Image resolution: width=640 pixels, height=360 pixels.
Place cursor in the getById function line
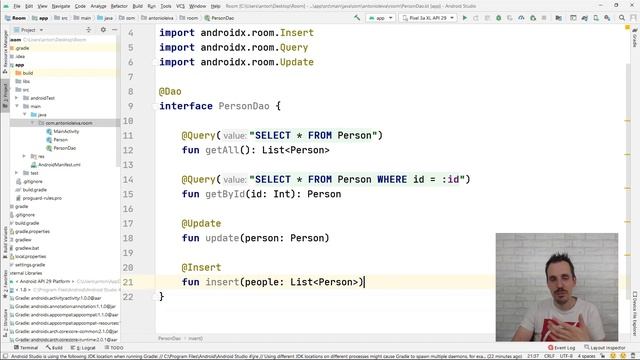261,194
